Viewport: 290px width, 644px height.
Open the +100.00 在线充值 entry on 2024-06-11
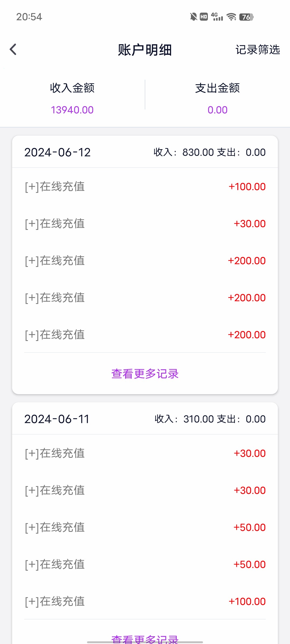coord(145,602)
